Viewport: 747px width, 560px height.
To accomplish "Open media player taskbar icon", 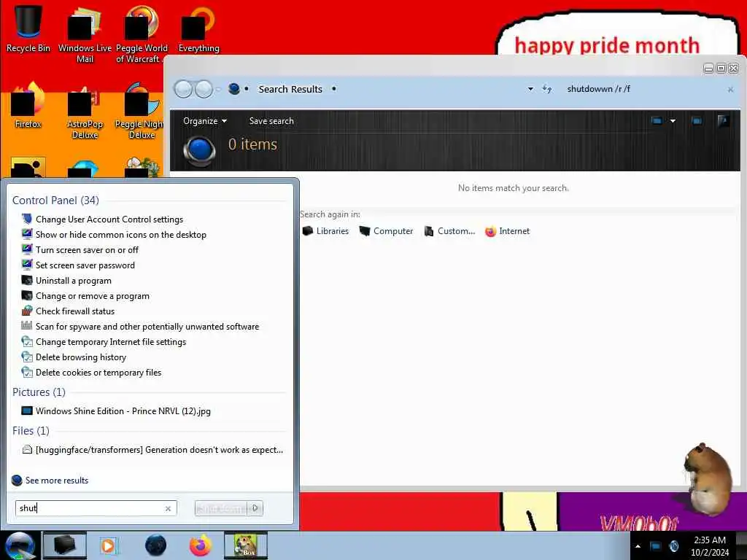I will click(x=109, y=545).
